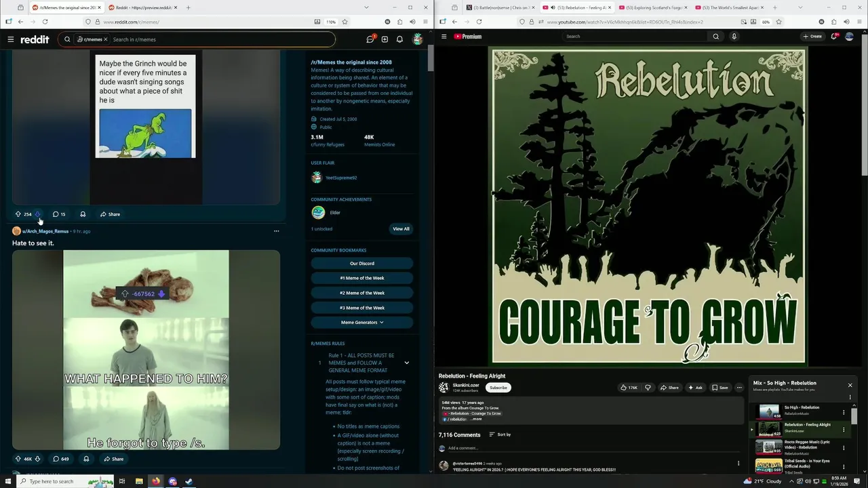
Task: Open the Harry Potter meme image
Action: (146, 350)
